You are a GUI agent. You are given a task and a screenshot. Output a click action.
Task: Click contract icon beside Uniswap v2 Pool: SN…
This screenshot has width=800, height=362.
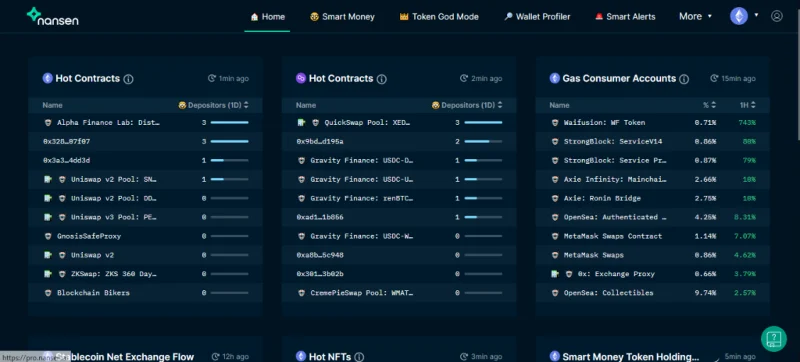pos(47,179)
